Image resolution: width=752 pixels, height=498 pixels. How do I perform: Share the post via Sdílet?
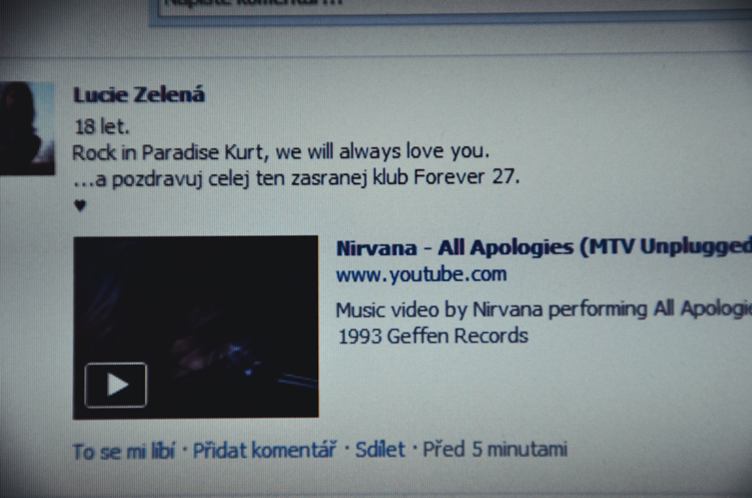pyautogui.click(x=380, y=450)
